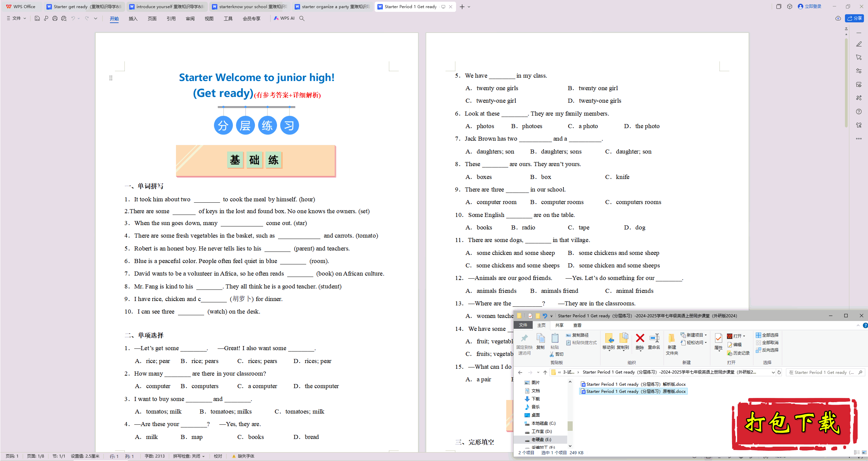Click the Undo arrow in WPS toolbar
Screen dimensions: 868x461
click(x=73, y=18)
